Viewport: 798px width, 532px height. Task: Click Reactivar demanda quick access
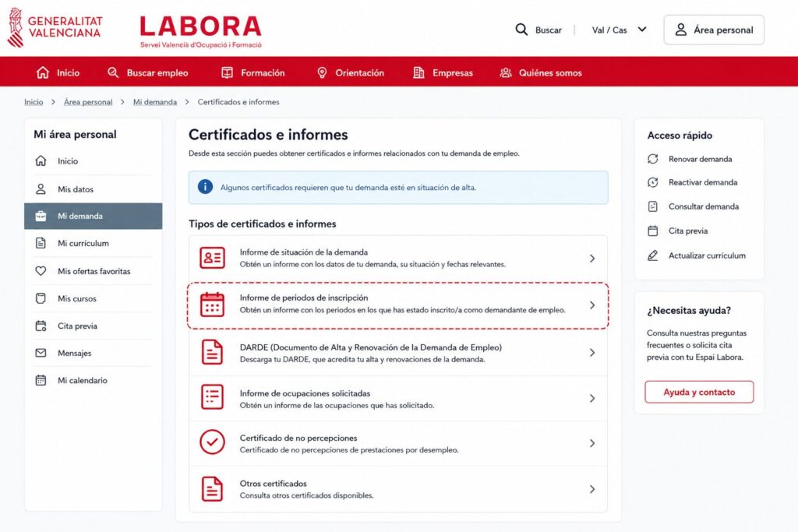pyautogui.click(x=692, y=182)
